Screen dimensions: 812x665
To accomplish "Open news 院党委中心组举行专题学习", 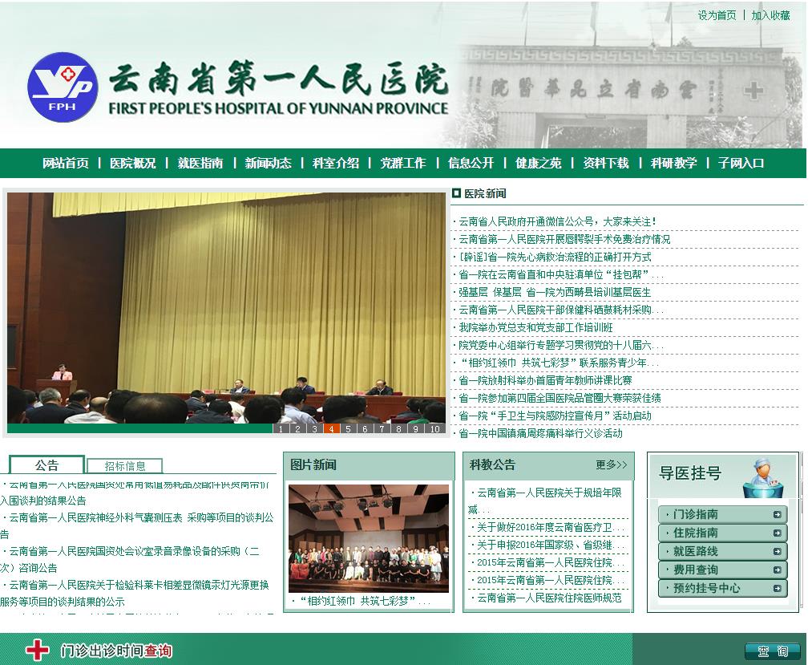I will coord(561,345).
